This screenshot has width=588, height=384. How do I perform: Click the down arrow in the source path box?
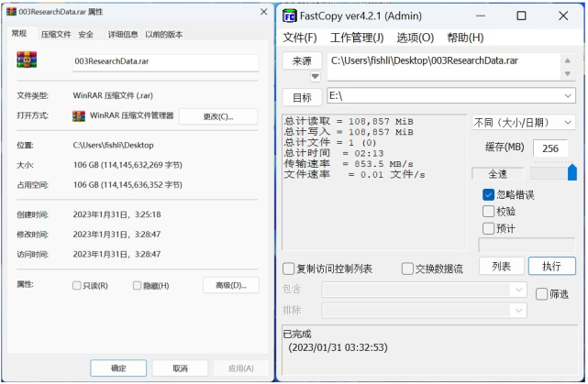(x=568, y=73)
